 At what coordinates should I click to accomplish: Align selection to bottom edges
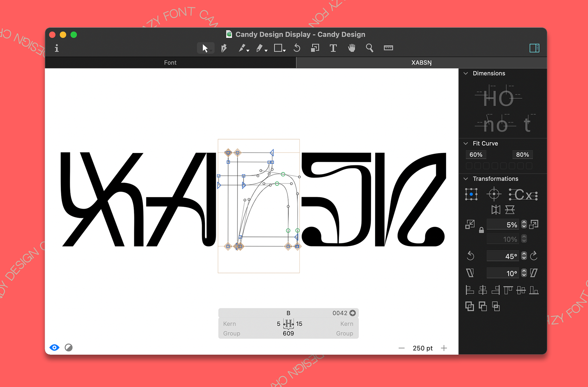(534, 290)
